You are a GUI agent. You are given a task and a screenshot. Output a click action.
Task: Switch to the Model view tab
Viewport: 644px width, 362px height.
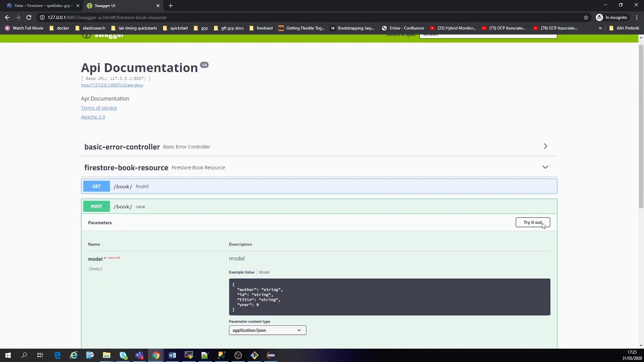point(264,272)
